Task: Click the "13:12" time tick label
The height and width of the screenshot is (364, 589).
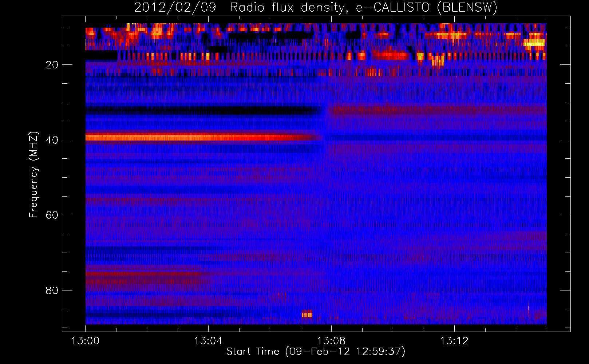Action: tap(454, 341)
